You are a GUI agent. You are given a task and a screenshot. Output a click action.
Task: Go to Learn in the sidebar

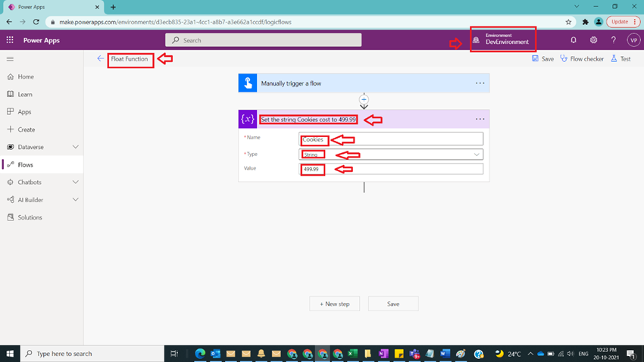pos(25,95)
